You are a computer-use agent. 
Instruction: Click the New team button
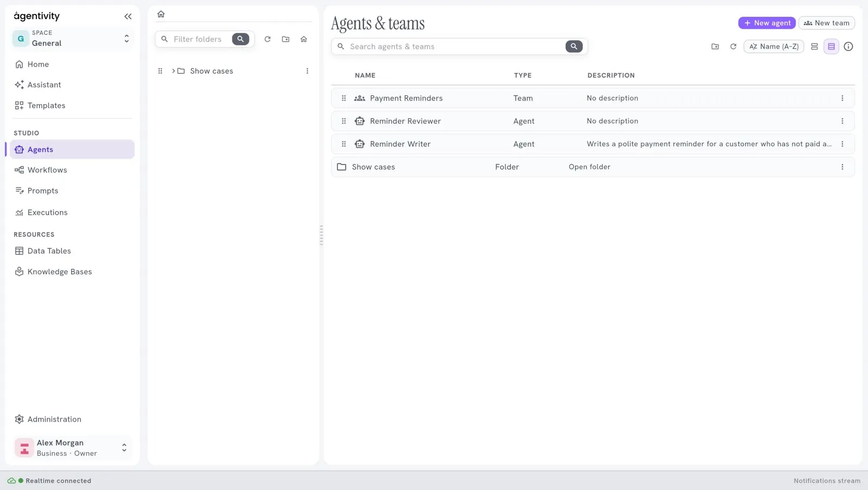(x=826, y=23)
